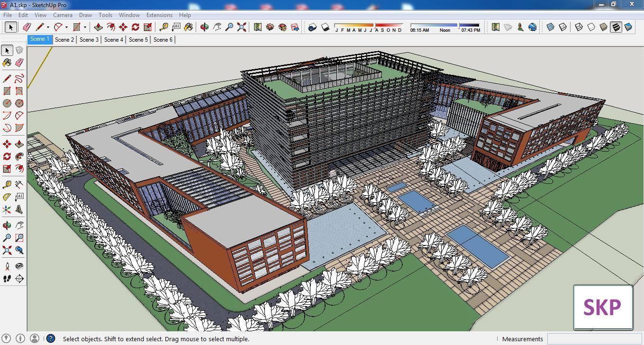The height and width of the screenshot is (345, 644).
Task: Click Zoom Extents in top toolbar
Action: [x=241, y=27]
